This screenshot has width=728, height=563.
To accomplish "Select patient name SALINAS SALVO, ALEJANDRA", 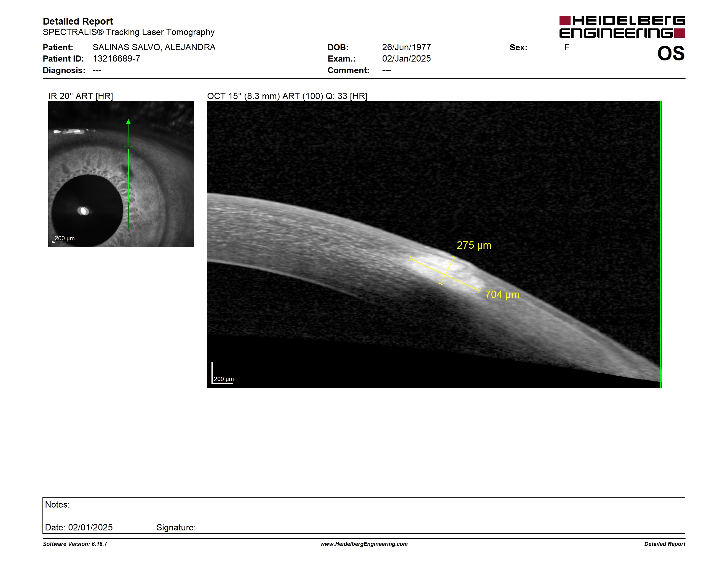I will point(154,47).
